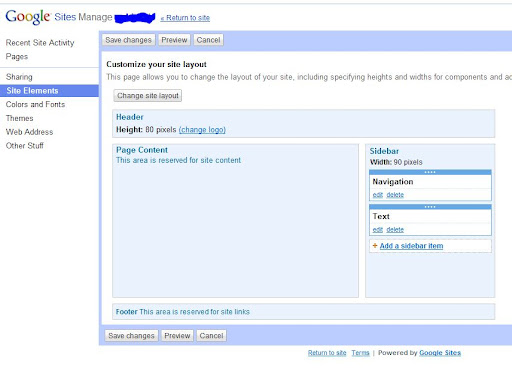Screen dimensions: 512x391
Task: Click top Cancel button
Action: (208, 40)
